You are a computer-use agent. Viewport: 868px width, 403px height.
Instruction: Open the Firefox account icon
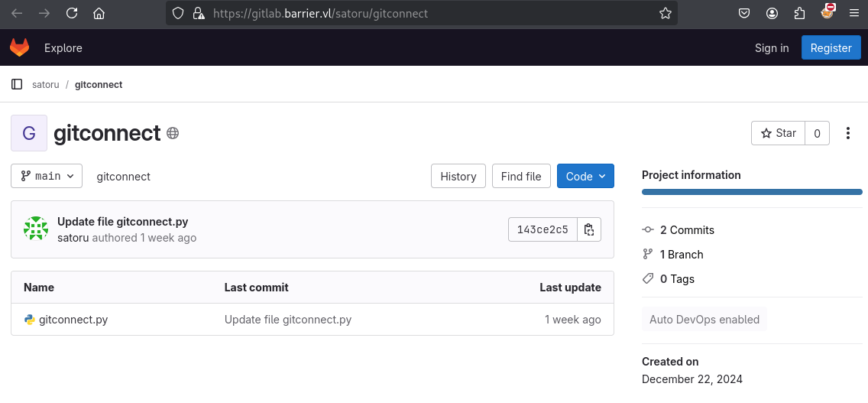[x=772, y=13]
